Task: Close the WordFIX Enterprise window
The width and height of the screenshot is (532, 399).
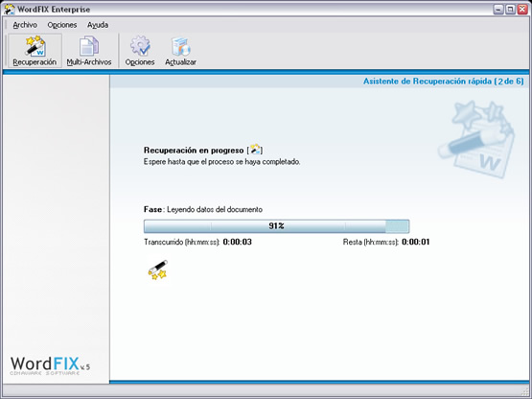Action: coord(522,10)
